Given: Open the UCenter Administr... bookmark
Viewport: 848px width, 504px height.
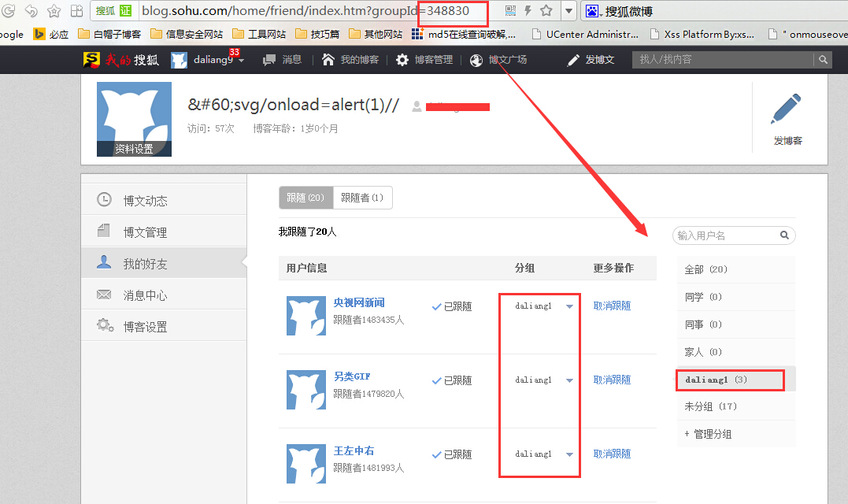Looking at the screenshot, I should click(x=585, y=34).
